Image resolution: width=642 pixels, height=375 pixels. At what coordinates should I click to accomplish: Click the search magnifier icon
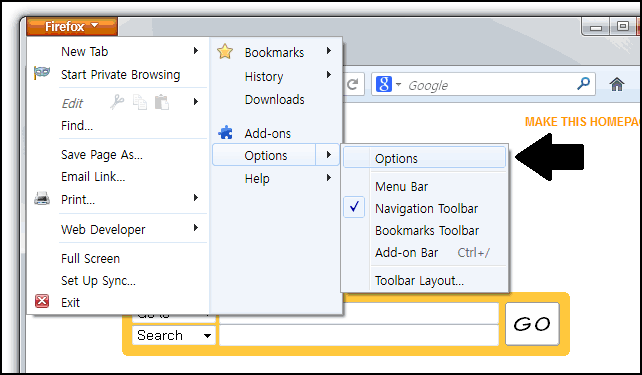583,84
